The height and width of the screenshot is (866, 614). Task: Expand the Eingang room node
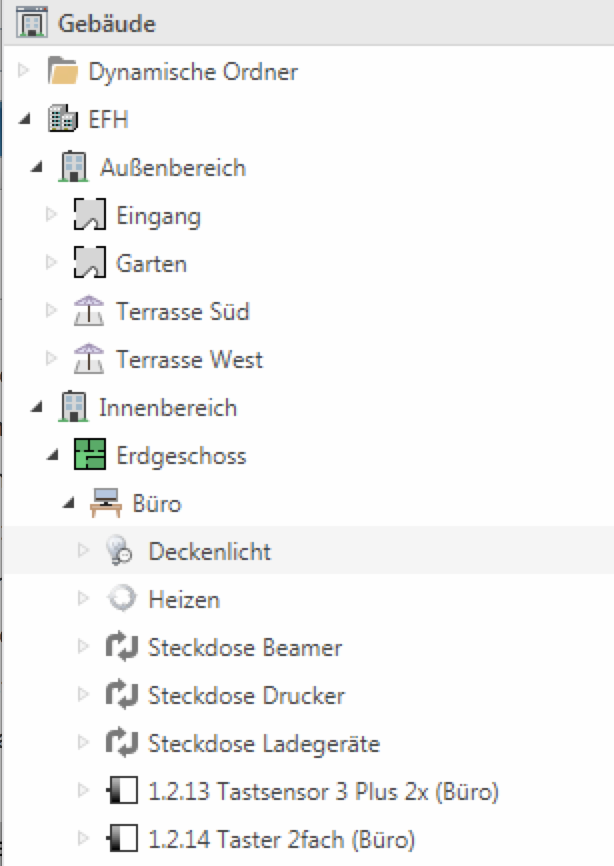(52, 216)
